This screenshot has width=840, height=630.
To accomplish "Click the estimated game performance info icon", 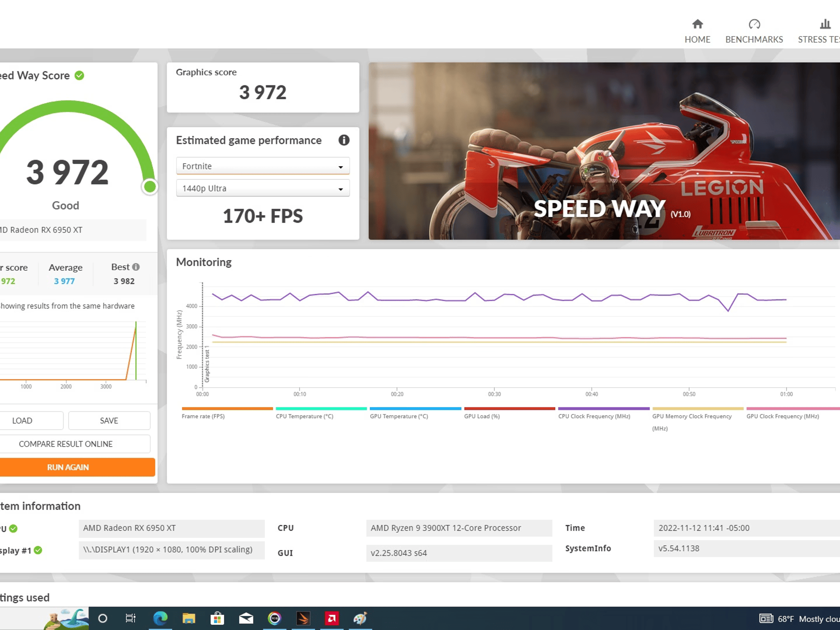I will [344, 140].
